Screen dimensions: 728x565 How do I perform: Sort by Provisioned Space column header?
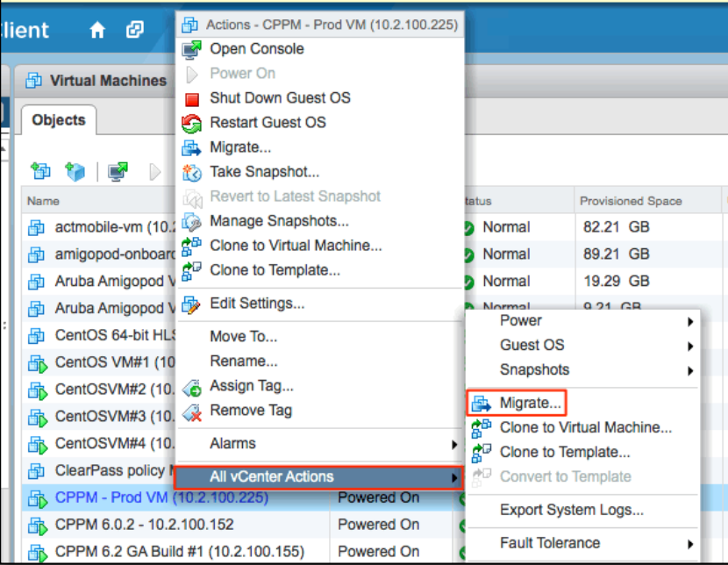point(631,202)
